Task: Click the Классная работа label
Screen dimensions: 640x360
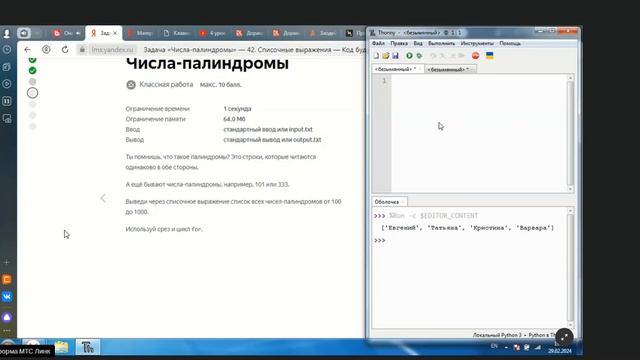Action: point(166,84)
